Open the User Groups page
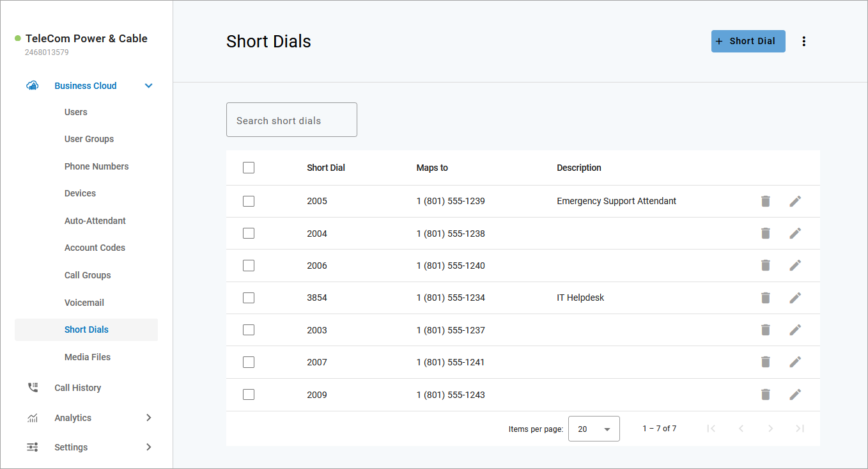 click(89, 139)
